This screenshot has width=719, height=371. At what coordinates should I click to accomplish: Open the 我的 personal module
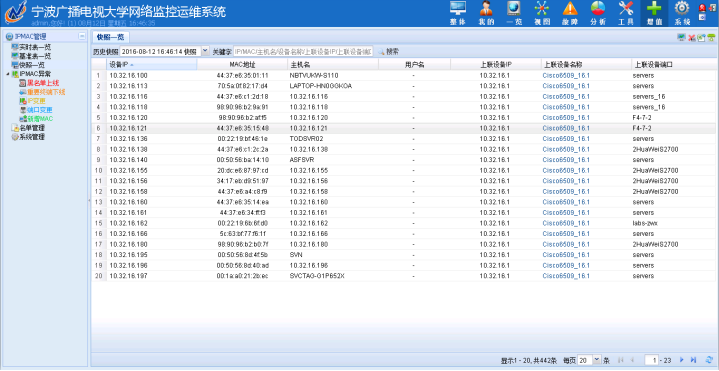point(485,13)
